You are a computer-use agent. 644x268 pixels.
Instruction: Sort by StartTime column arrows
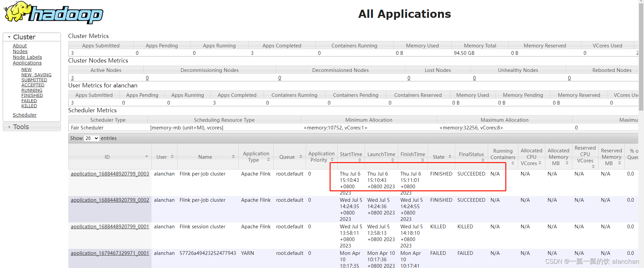360,160
